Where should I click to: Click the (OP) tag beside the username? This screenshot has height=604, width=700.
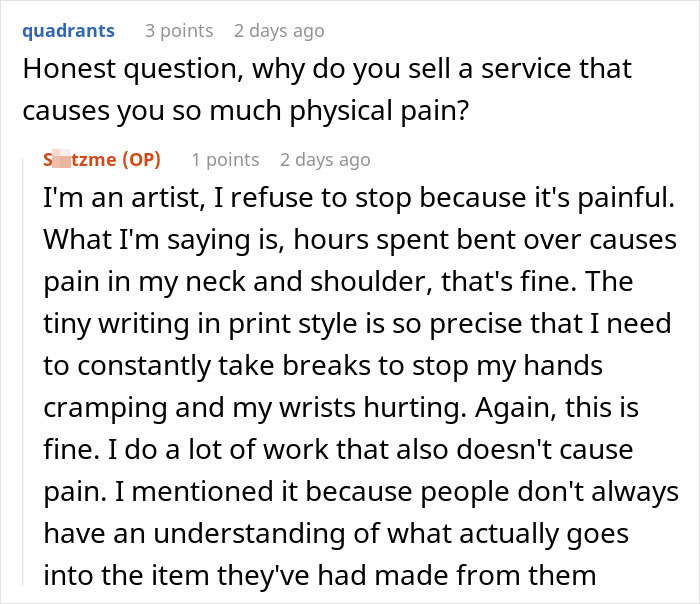(x=138, y=160)
